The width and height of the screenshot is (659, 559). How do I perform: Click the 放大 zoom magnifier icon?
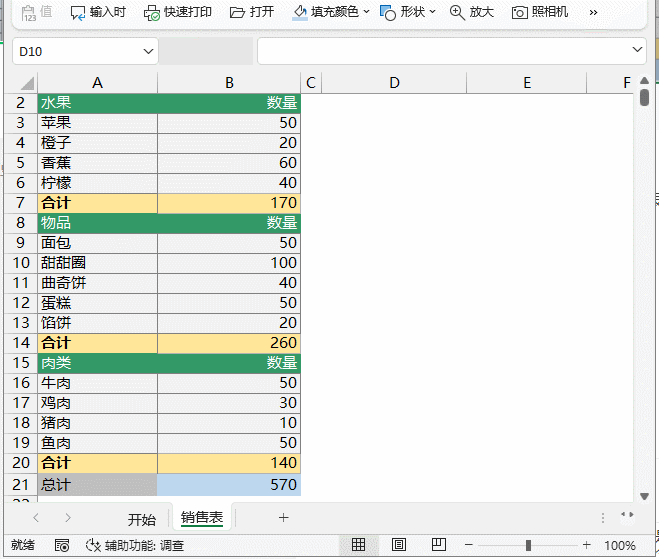click(457, 12)
